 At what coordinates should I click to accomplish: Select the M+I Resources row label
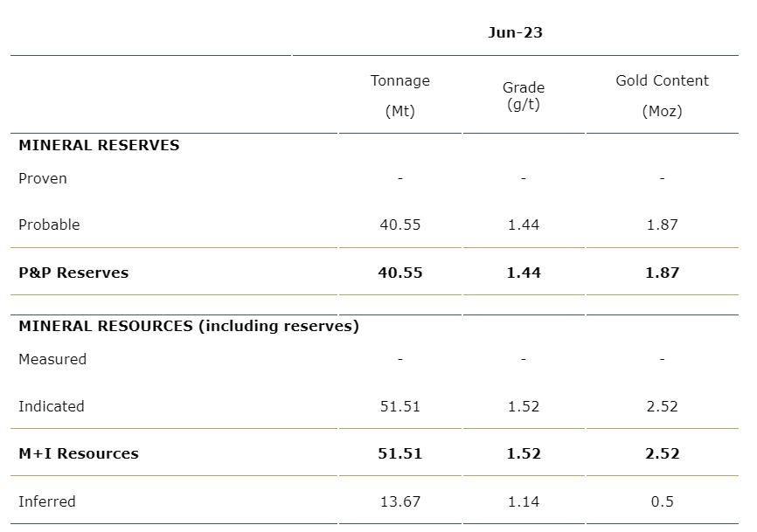point(79,453)
